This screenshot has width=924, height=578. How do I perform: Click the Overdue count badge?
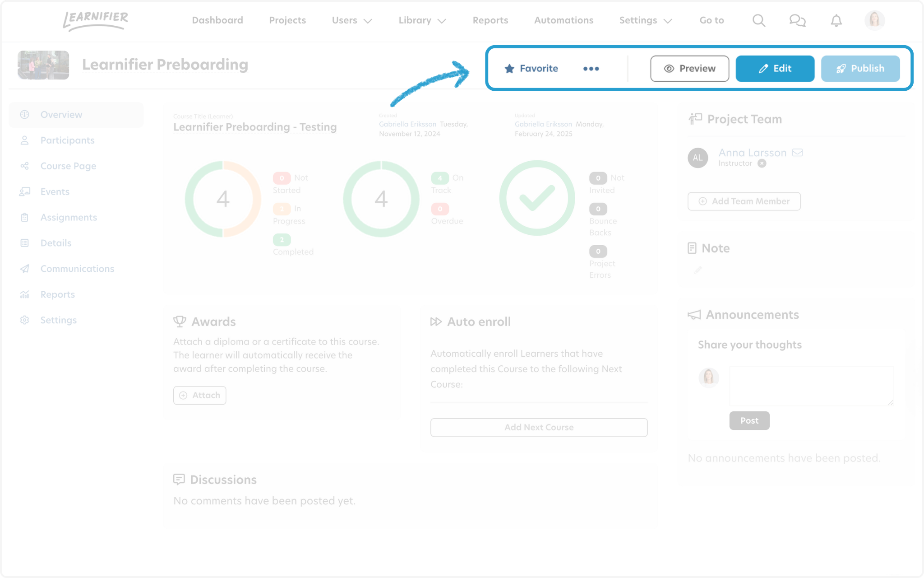point(440,209)
